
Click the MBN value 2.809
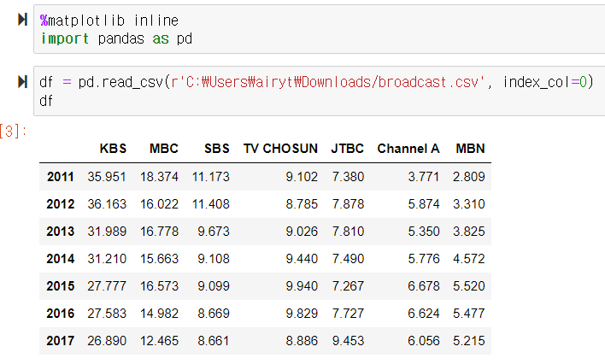pos(469,177)
